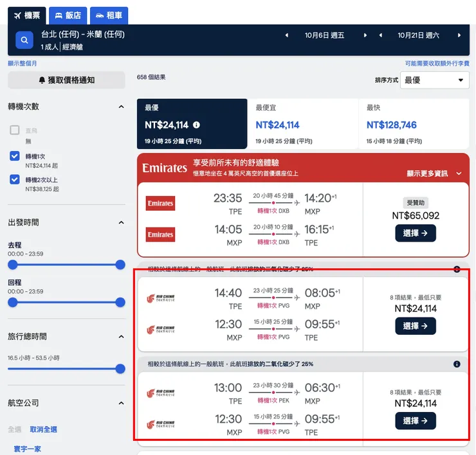Image resolution: width=476 pixels, height=455 pixels.
Task: Click 獲取價格通知 price alert button
Action: (x=66, y=80)
